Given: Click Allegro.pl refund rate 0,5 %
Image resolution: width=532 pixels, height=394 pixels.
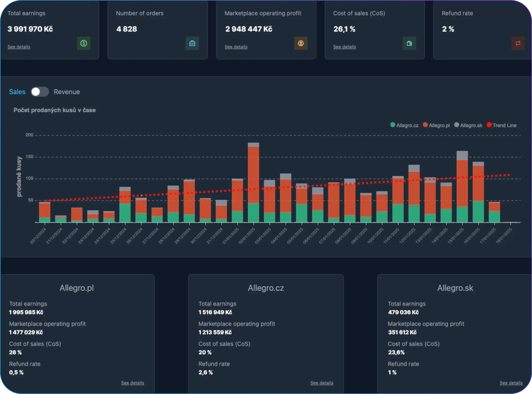Looking at the screenshot, I should pyautogui.click(x=16, y=373).
